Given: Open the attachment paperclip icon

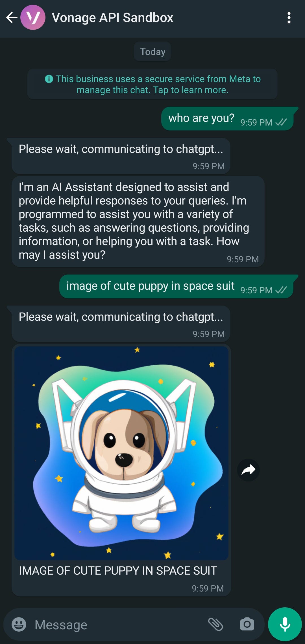Looking at the screenshot, I should coord(215,624).
